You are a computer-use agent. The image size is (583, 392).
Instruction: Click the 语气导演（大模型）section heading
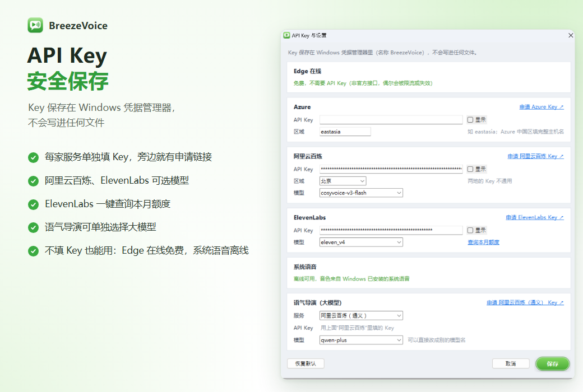317,303
